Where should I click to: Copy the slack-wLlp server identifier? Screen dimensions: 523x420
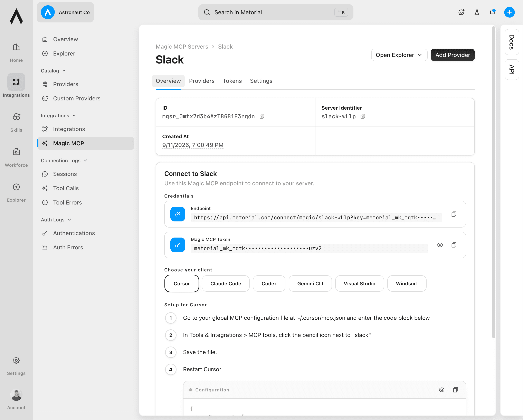[363, 117]
